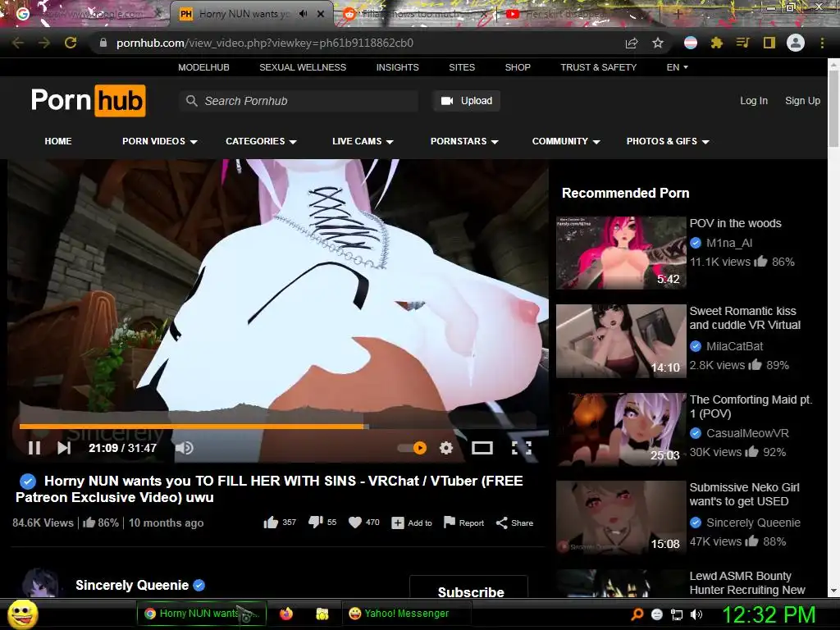840x630 pixels.
Task: Open the MilaCatBat uploader link
Action: [734, 346]
